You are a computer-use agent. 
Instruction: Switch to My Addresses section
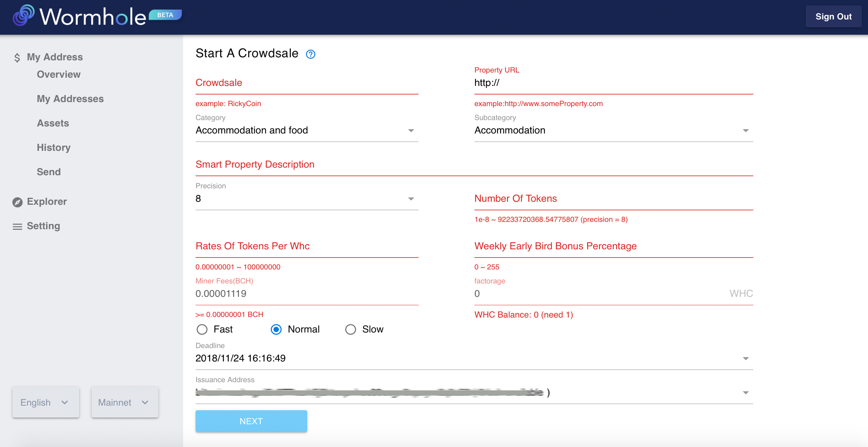point(70,99)
